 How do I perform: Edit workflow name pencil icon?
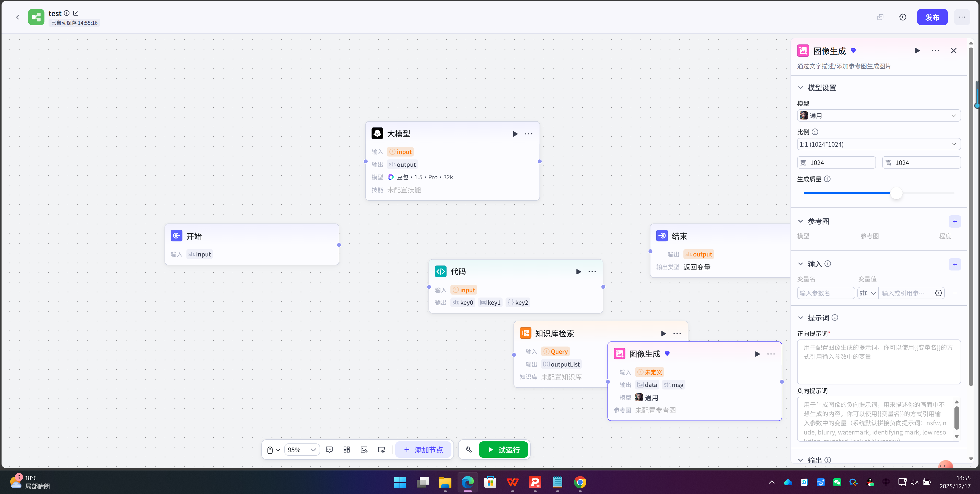pyautogui.click(x=76, y=13)
